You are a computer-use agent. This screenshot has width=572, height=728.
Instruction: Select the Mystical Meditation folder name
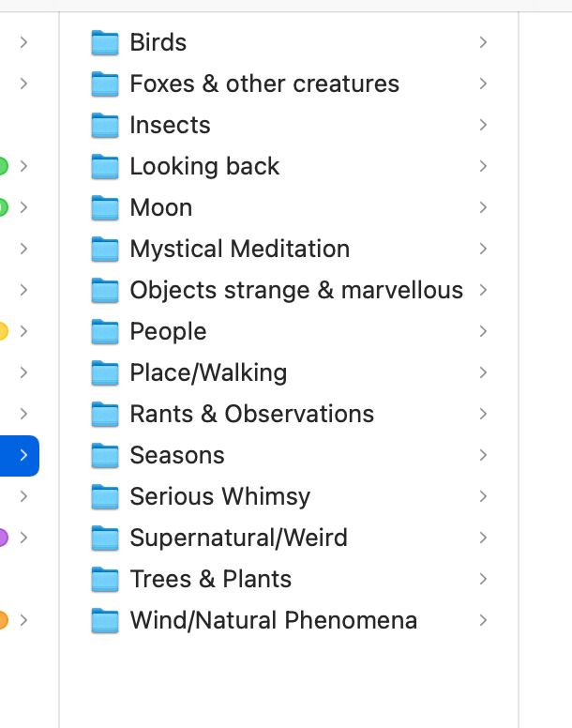click(x=239, y=249)
